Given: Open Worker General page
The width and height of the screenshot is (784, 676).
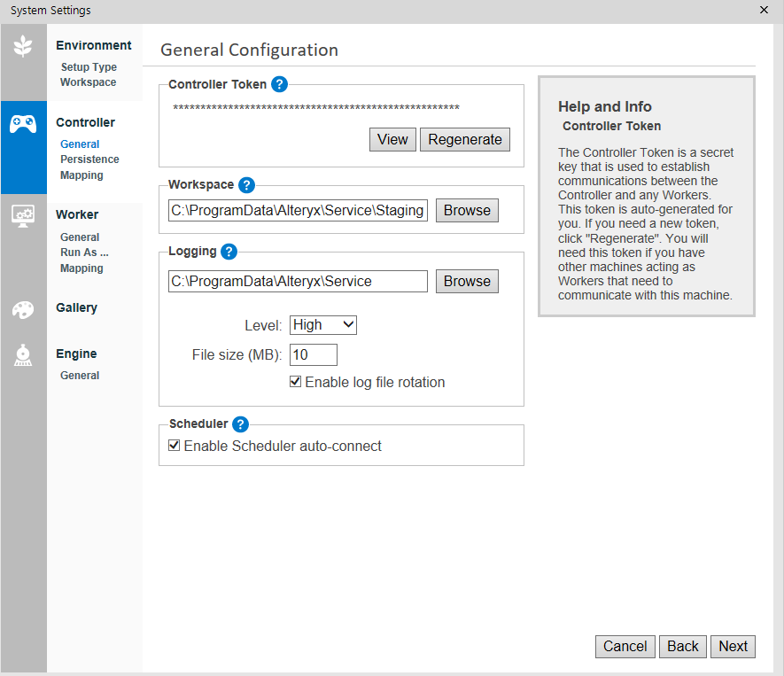Looking at the screenshot, I should 80,237.
